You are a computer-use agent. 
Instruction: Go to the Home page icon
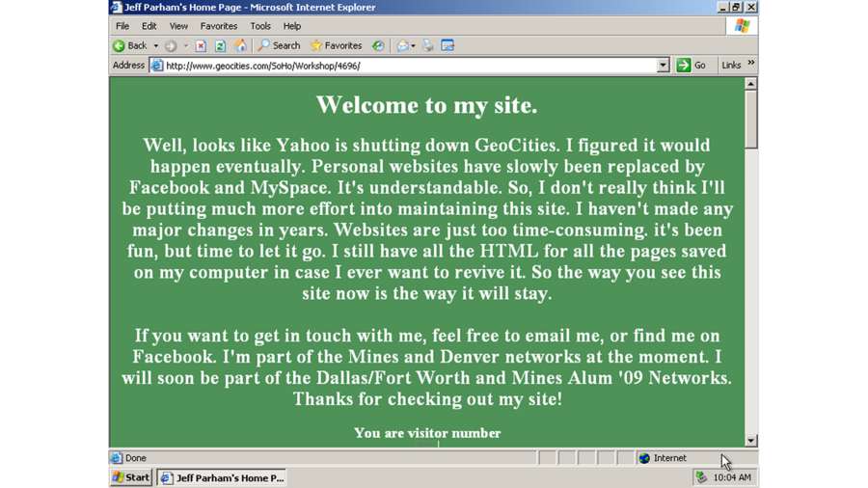pos(240,46)
